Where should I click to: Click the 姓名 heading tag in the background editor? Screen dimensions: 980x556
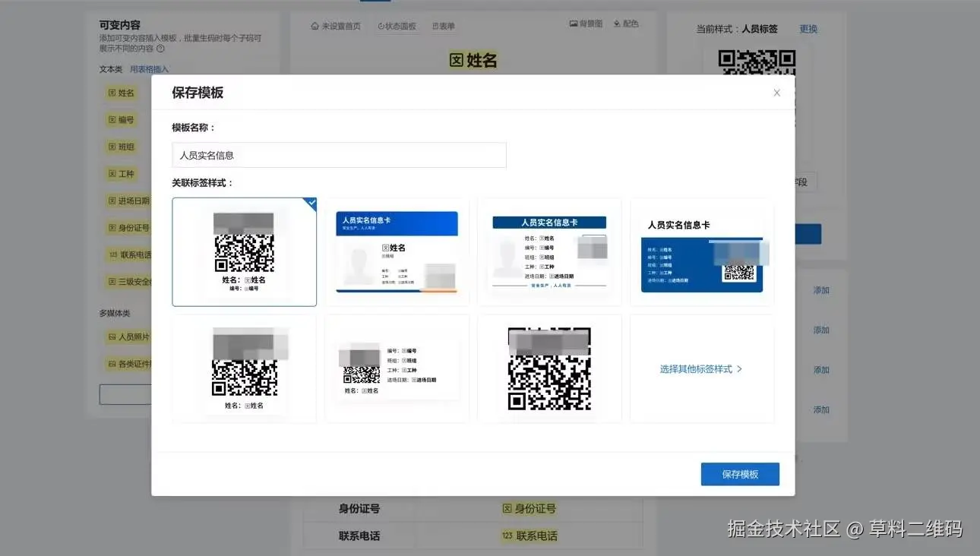pos(473,60)
